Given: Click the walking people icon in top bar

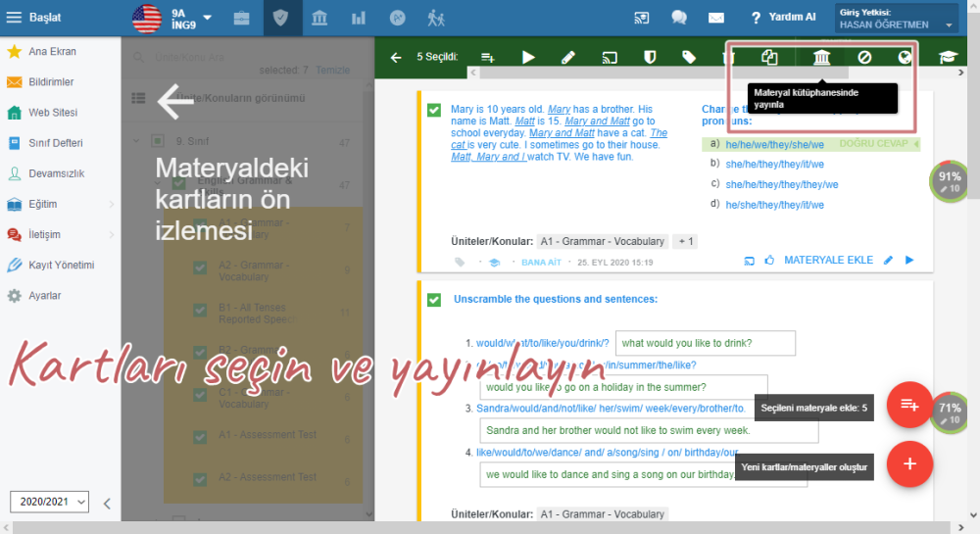Looking at the screenshot, I should point(436,18).
